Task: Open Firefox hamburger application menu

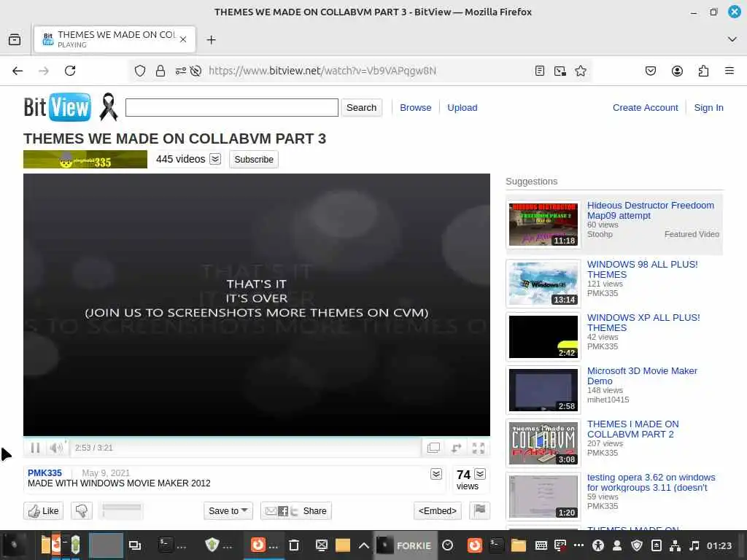Action: [729, 71]
